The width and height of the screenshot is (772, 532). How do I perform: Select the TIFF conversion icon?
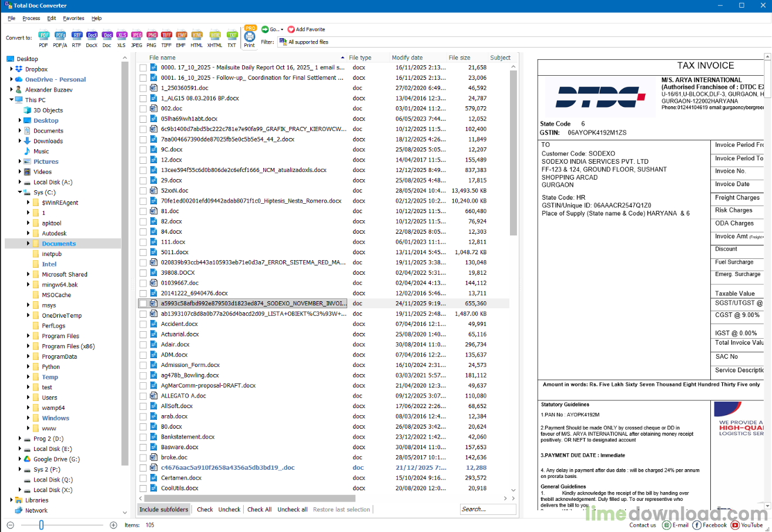tap(167, 38)
